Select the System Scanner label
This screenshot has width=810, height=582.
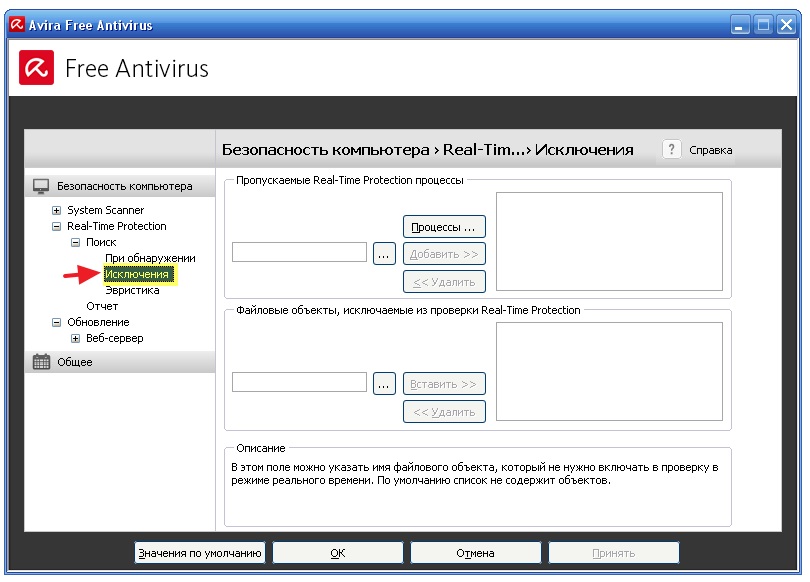pos(106,210)
